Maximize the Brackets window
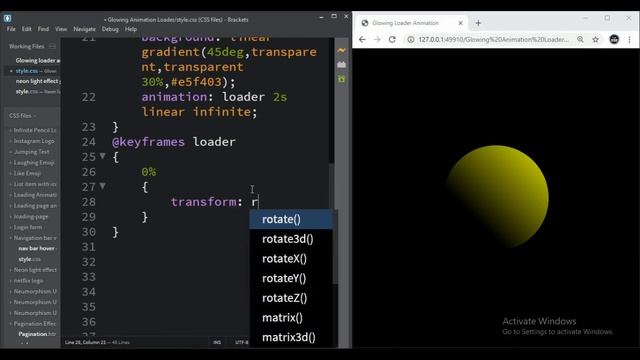 click(x=334, y=16)
